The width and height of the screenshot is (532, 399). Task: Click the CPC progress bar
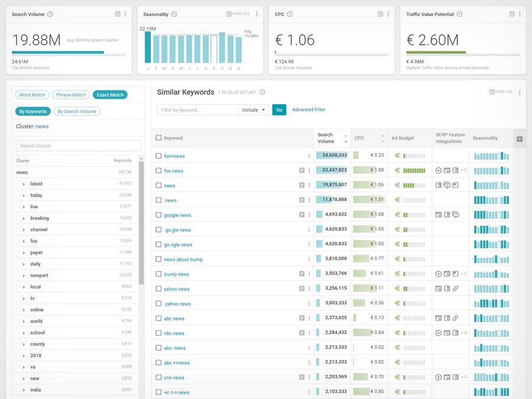[x=332, y=53]
